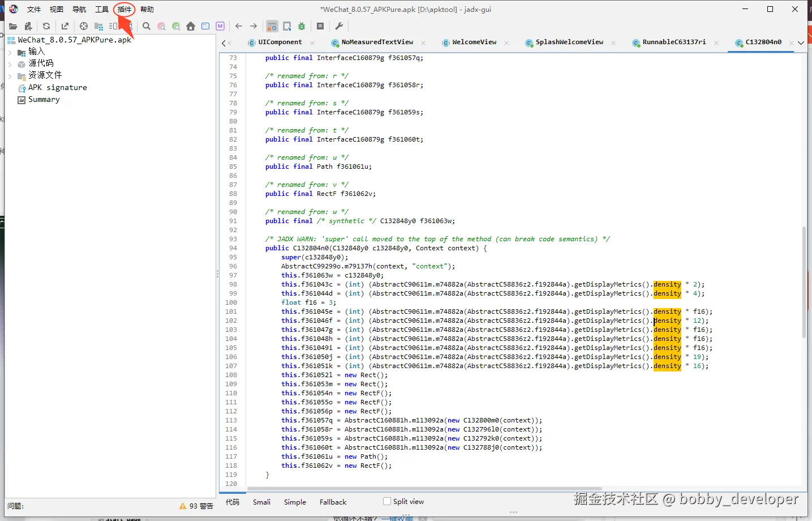Toggle the deobfuscation toolbar button
Screen dimensions: 812x521
click(x=272, y=26)
